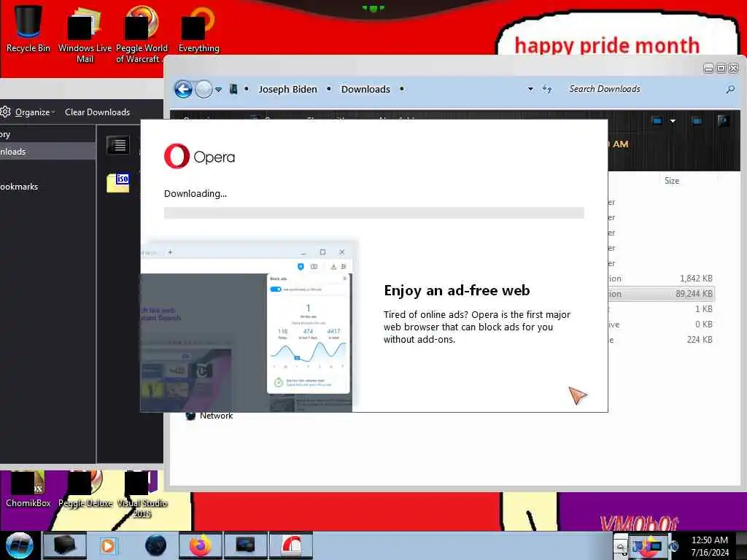
Task: Expand the separator between Joseph Biden and Downloads
Action: [x=329, y=89]
